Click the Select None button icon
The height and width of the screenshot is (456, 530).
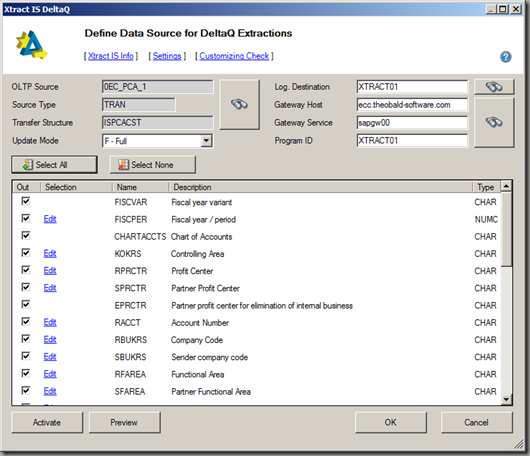[x=123, y=165]
